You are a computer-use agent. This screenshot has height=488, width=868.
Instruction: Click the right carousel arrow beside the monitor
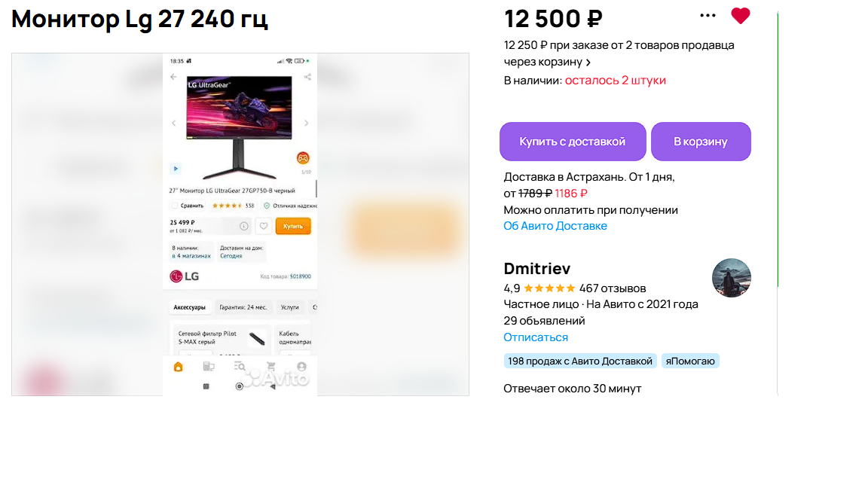point(306,123)
